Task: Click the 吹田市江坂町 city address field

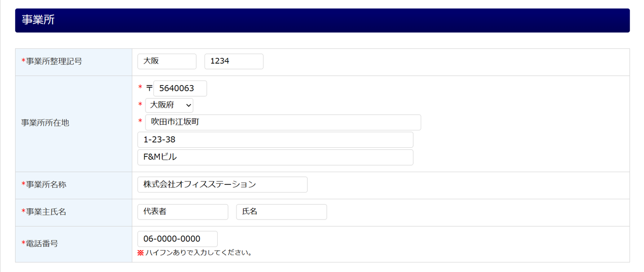Action: tap(283, 122)
